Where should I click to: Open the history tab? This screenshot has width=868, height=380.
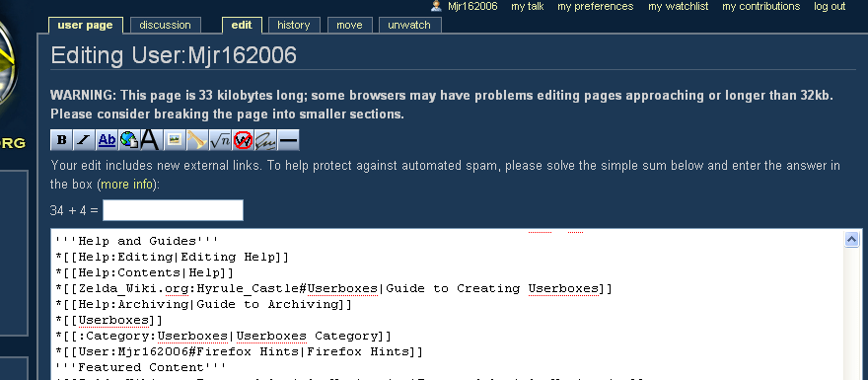click(x=293, y=25)
